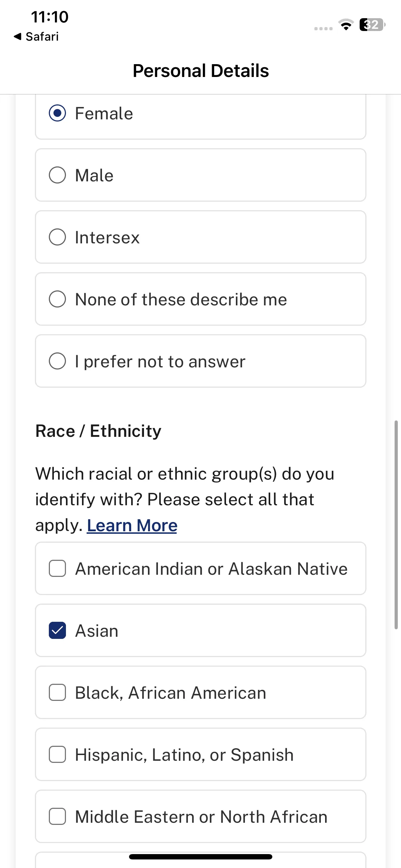This screenshot has height=868, width=401.
Task: Pick None of these describe me
Action: pos(200,299)
